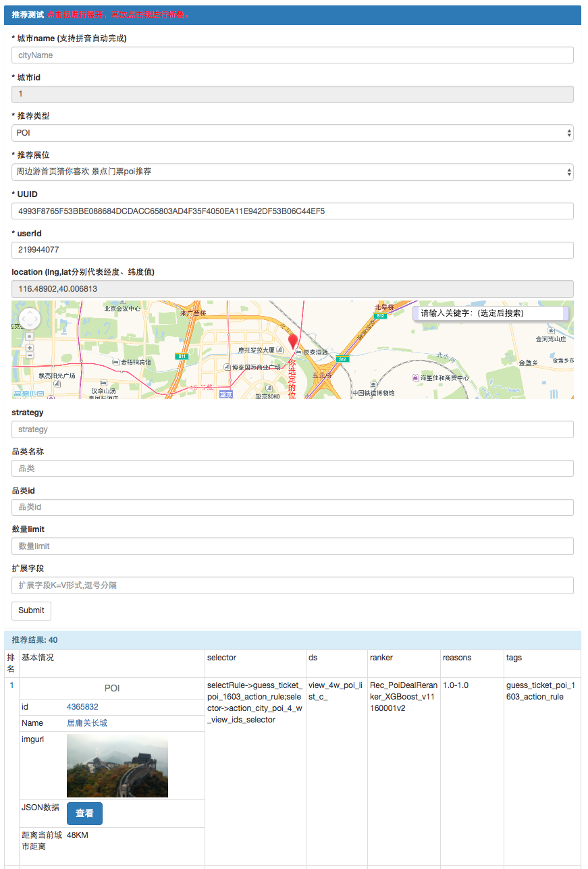The image size is (588, 869).
Task: Click the selectRule selector cell text
Action: pyautogui.click(x=255, y=702)
